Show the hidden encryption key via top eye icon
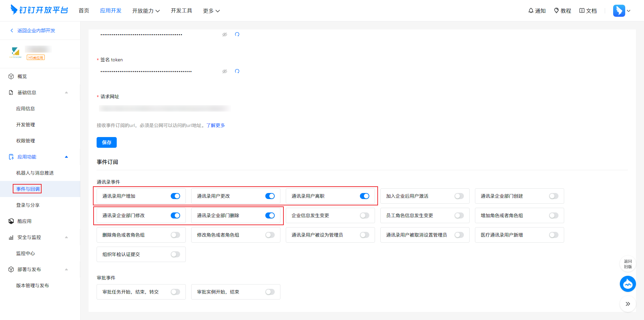The height and width of the screenshot is (320, 644). (225, 35)
